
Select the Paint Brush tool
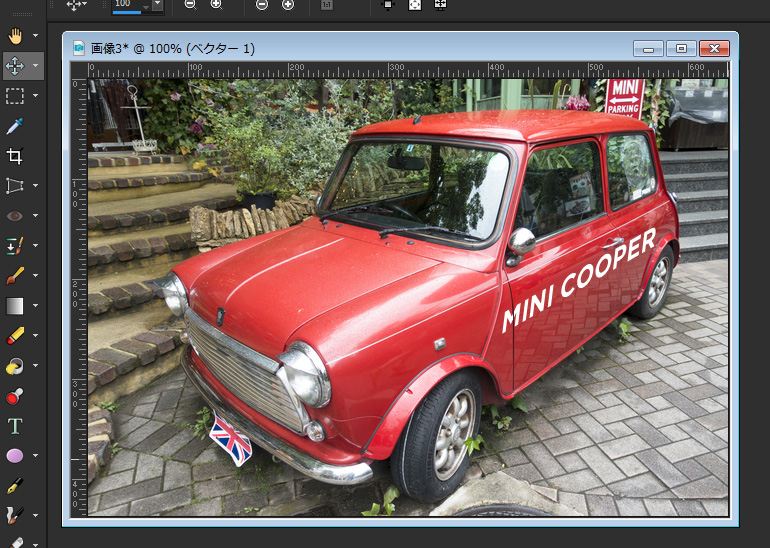coord(15,275)
